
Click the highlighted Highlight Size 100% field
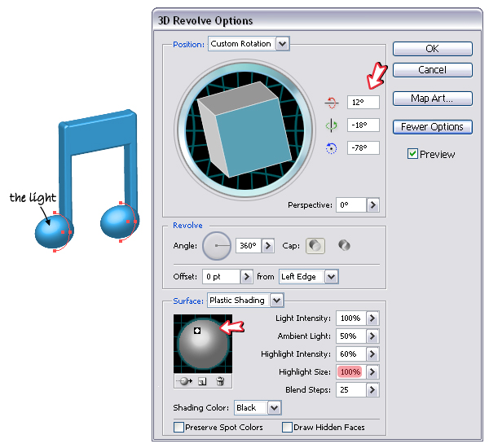click(x=350, y=372)
